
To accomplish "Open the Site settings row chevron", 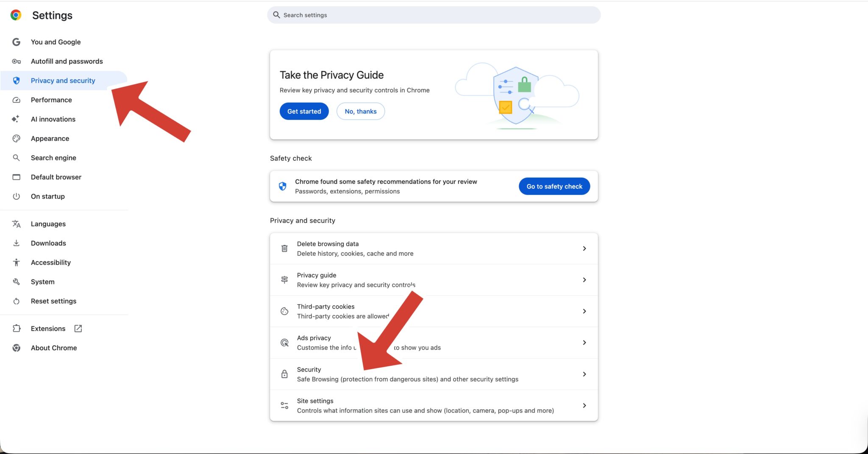I will (x=584, y=406).
